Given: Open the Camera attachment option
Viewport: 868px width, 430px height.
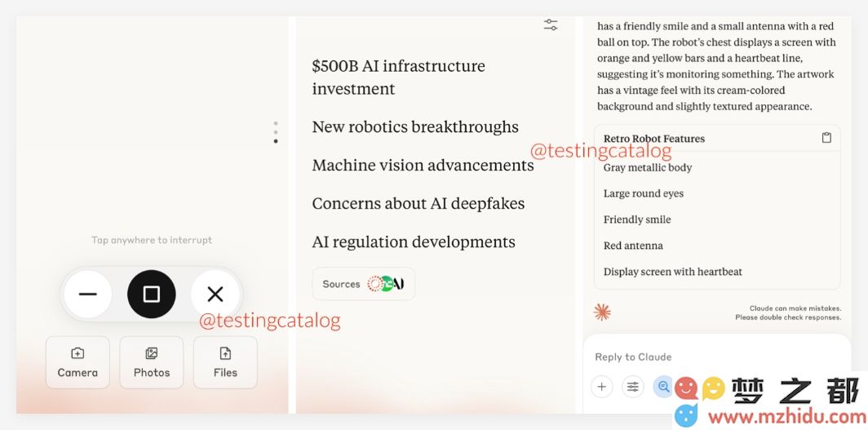Looking at the screenshot, I should click(77, 362).
